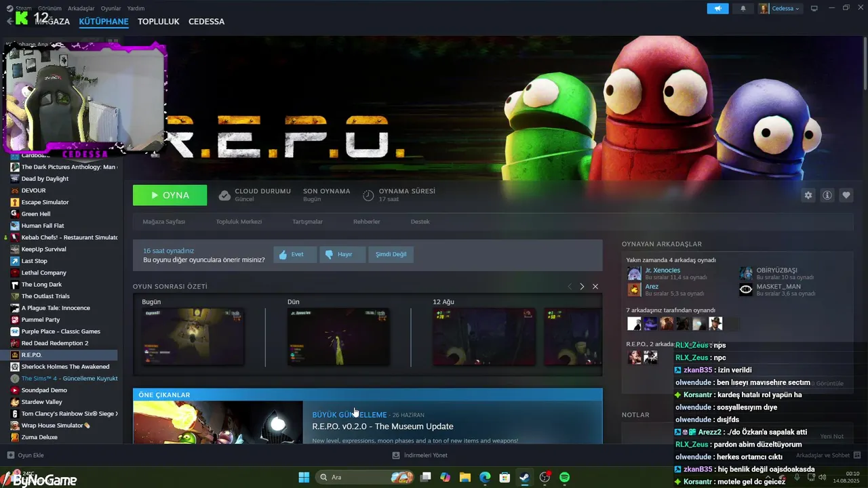Go to previous post-game summary arrow

[x=569, y=287]
